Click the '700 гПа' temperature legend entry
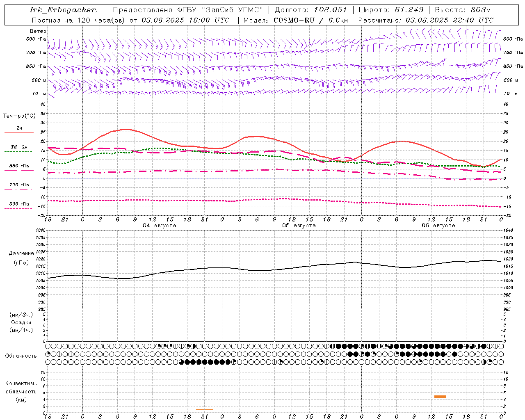 (x=19, y=185)
